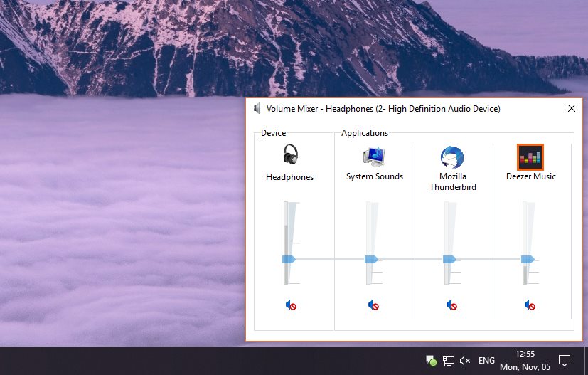Viewport: 588px width, 375px height.
Task: Click the Headphones label text
Action: (289, 176)
